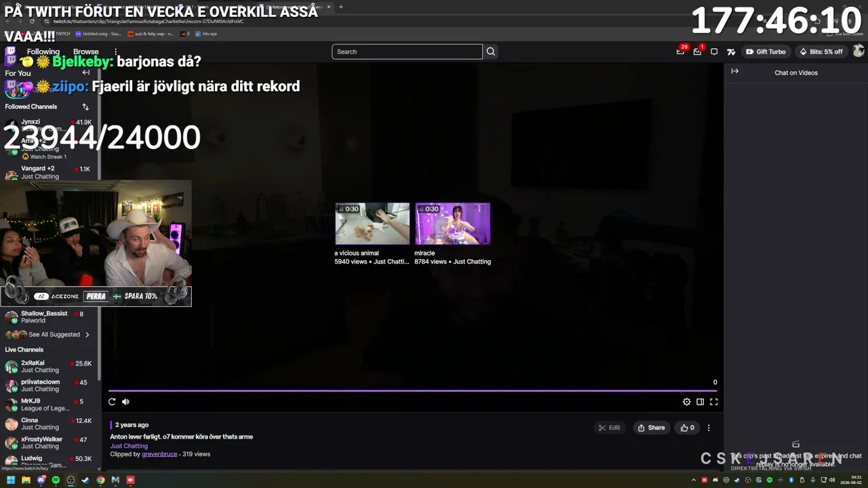Open the 'a vicious animal' clip thumbnail
The image size is (868, 488).
click(372, 224)
